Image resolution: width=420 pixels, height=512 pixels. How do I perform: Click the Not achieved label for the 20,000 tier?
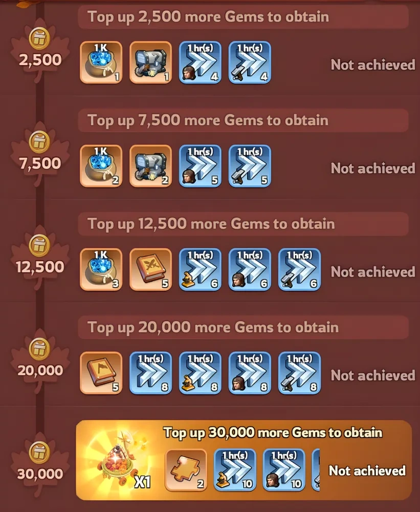click(373, 375)
